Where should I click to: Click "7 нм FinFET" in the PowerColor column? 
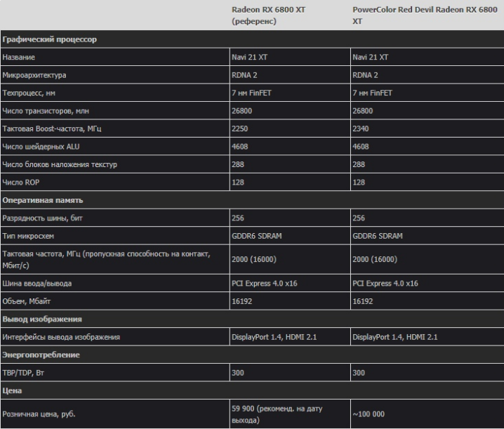click(373, 93)
